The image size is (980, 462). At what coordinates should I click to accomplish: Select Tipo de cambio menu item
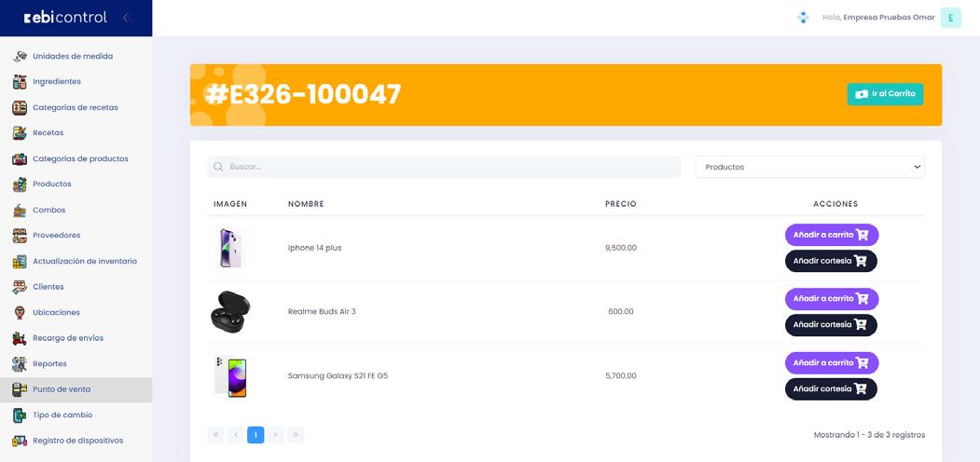(62, 414)
